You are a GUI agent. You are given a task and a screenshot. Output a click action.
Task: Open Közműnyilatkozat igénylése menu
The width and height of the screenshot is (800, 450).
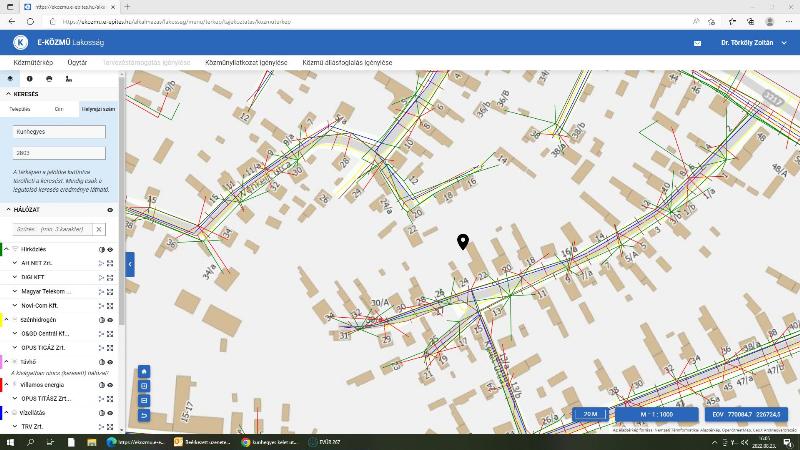click(x=246, y=63)
